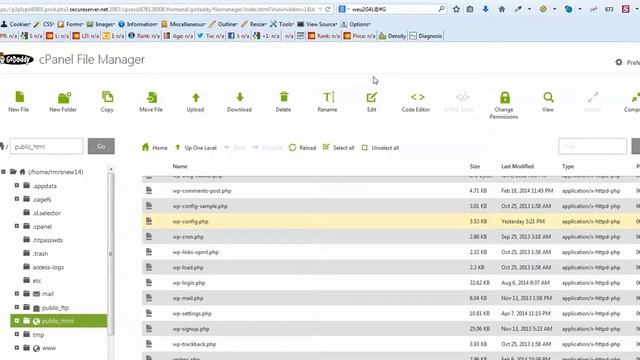Image resolution: width=640 pixels, height=360 pixels.
Task: Select the wp-comments-post.php file name
Action: point(202,191)
